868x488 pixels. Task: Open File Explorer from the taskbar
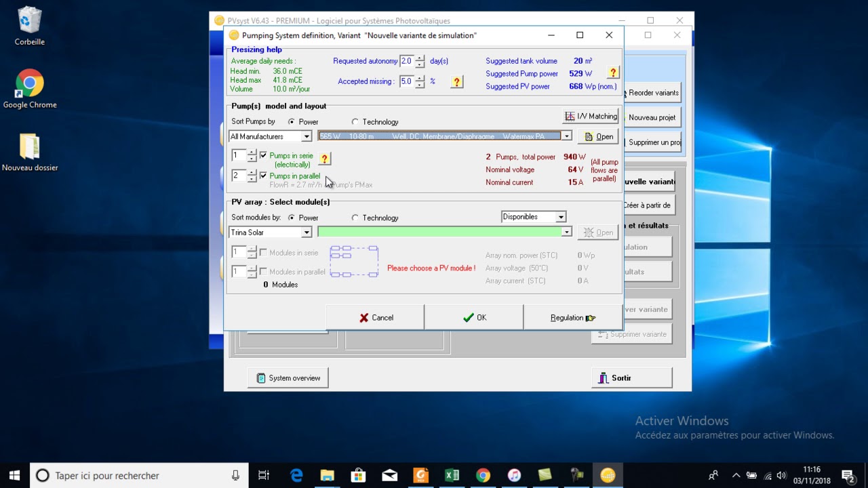coord(328,476)
